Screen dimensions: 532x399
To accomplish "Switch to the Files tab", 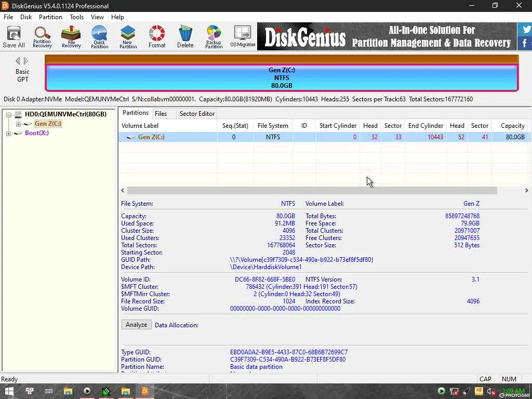I will point(161,114).
